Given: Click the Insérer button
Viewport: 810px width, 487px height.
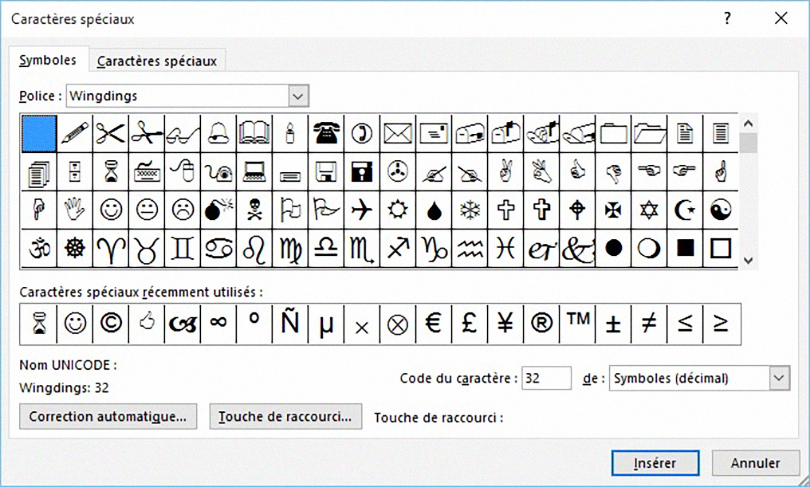Looking at the screenshot, I should [x=654, y=463].
